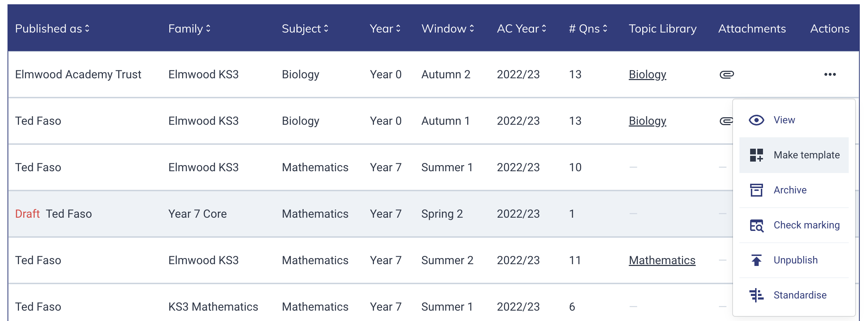The height and width of the screenshot is (321, 868).
Task: Click the attachment paperclip icon in Autumn 2 row
Action: click(x=727, y=74)
